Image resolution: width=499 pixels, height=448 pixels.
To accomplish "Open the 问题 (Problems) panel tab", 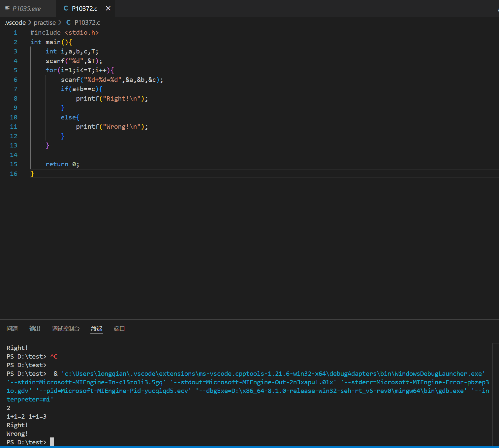I will click(12, 329).
